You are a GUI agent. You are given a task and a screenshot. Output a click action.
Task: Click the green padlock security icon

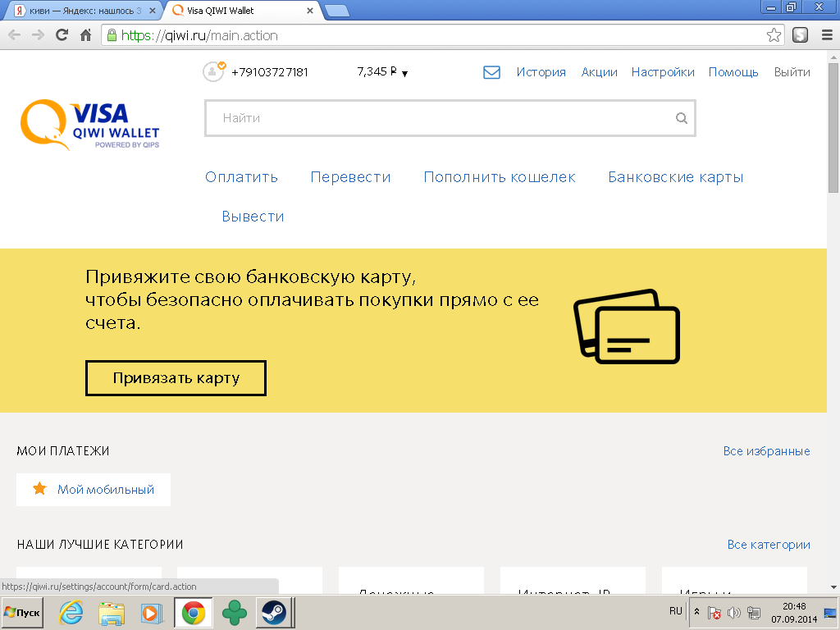coord(112,35)
